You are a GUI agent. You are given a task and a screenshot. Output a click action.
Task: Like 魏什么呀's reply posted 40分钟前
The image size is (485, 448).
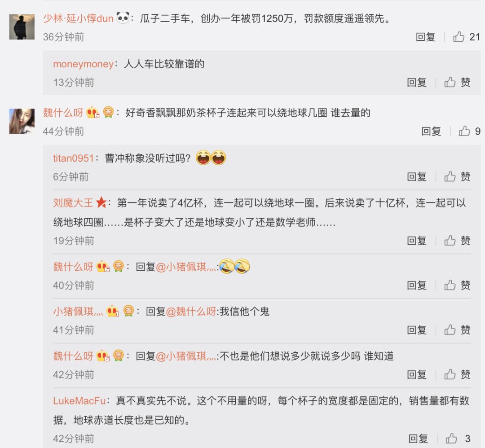coord(458,285)
